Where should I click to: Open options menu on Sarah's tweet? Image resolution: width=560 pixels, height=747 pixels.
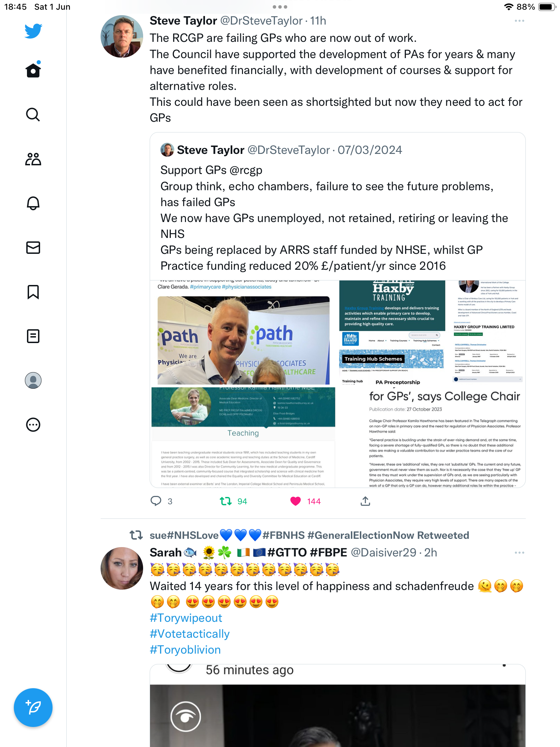pyautogui.click(x=519, y=553)
